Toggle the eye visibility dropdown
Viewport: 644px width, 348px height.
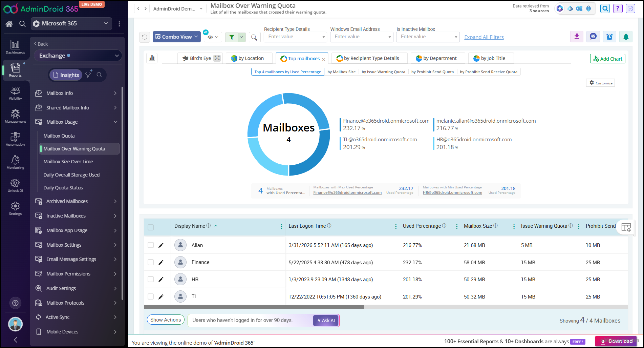click(x=213, y=37)
